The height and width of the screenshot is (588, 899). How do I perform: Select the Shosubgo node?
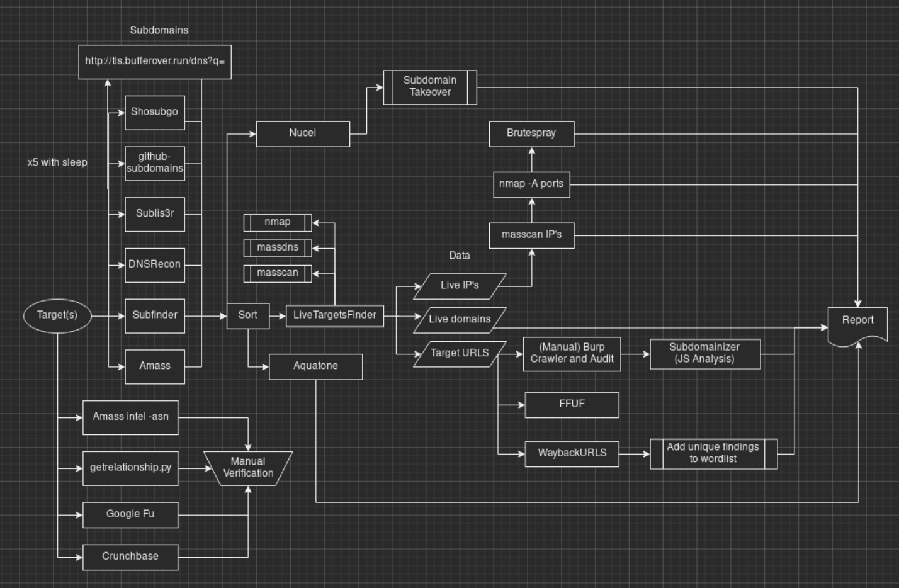click(155, 113)
